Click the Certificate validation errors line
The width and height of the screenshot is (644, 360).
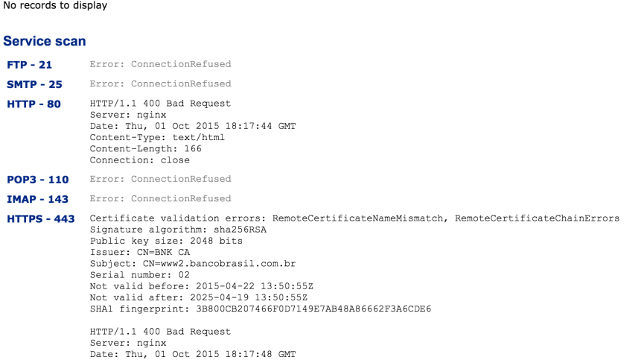point(354,218)
